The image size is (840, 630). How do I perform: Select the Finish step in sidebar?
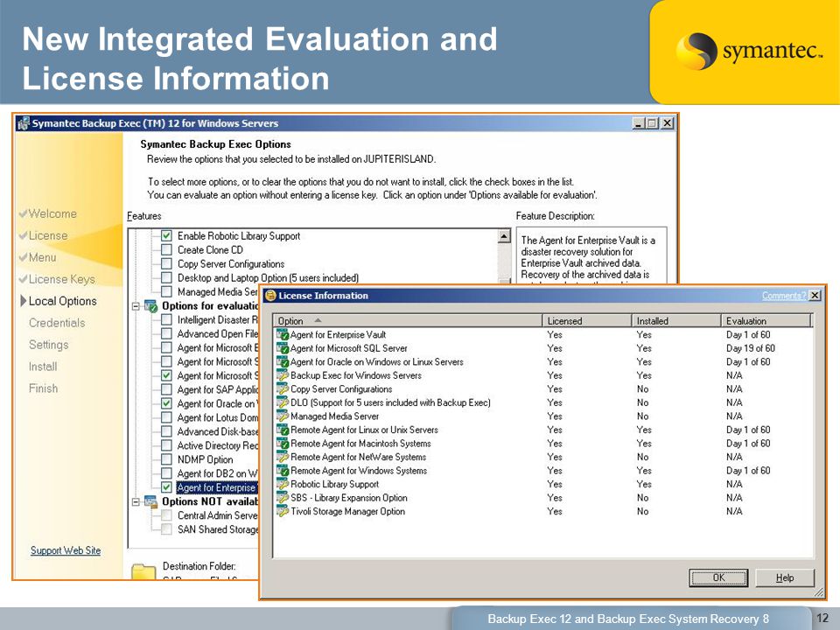point(44,388)
